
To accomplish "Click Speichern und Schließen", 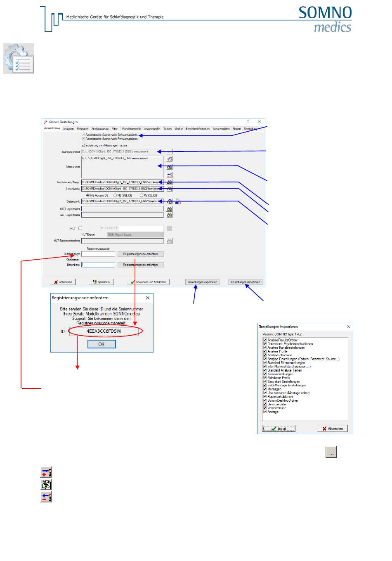I will click(x=148, y=282).
